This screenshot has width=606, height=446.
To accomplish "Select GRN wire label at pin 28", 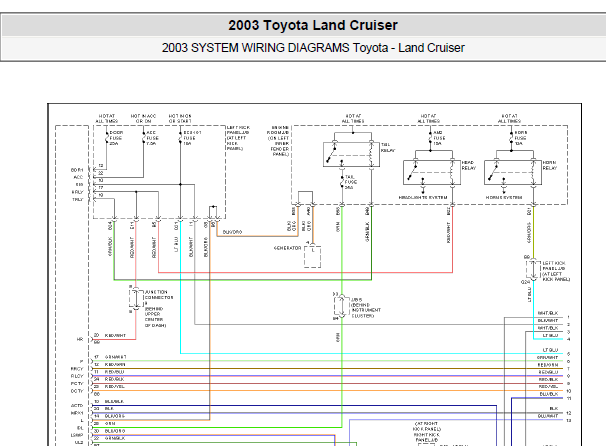I will point(110,424).
